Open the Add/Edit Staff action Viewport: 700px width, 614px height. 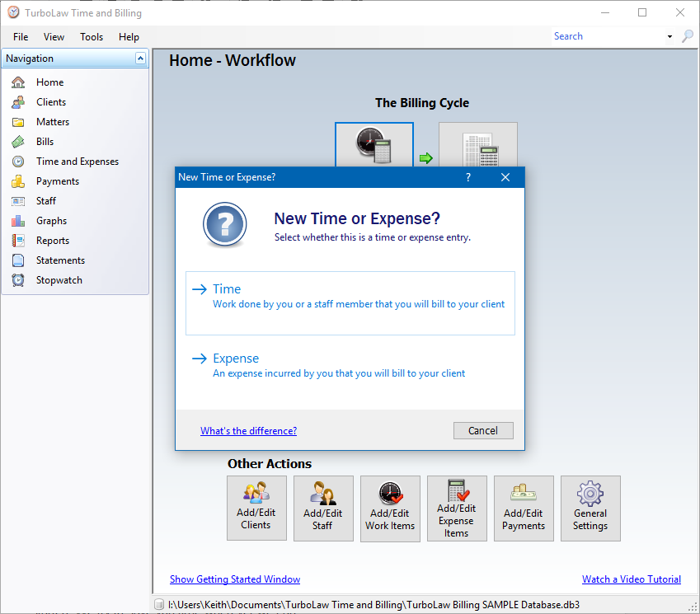pyautogui.click(x=323, y=509)
